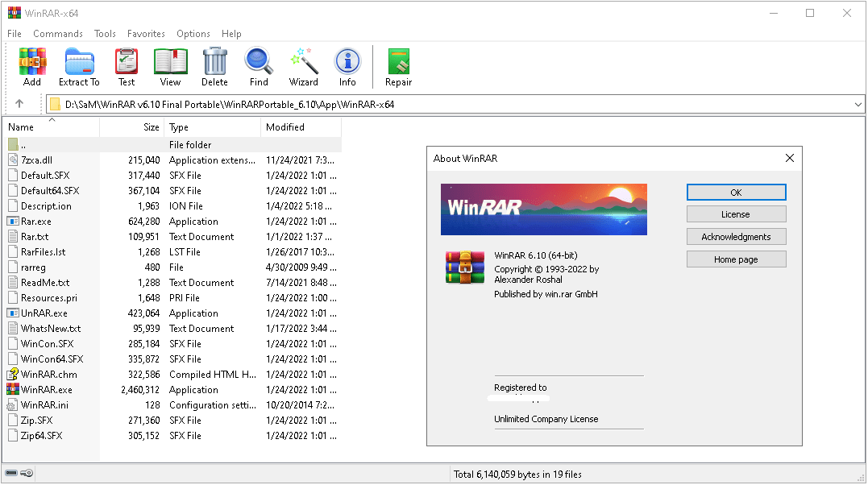Select the Descript.ion file
868x485 pixels.
pos(46,206)
